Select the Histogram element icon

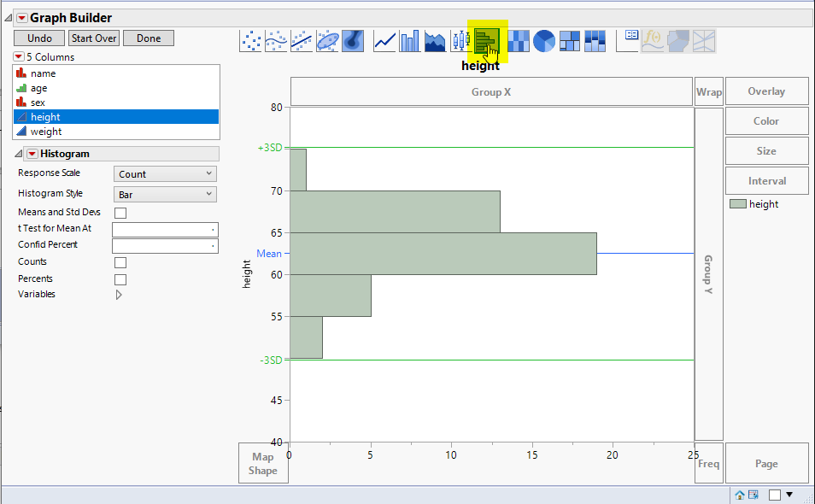click(x=486, y=40)
